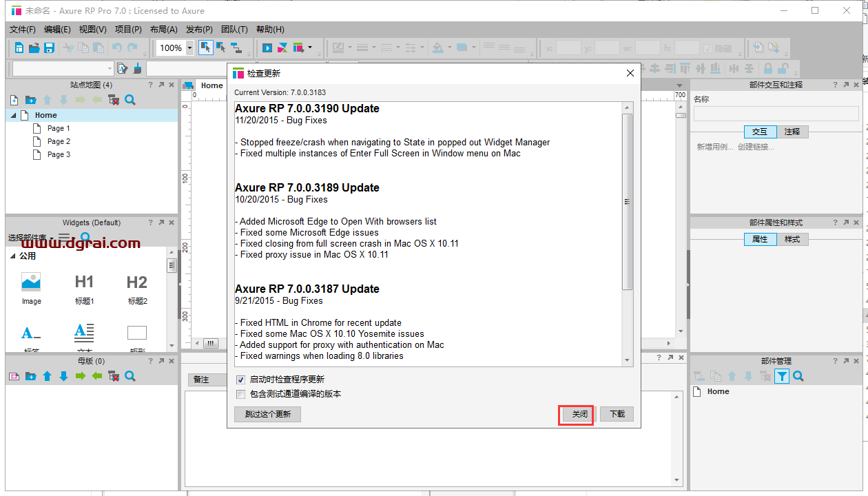Open search in the 站点地图 panel
The width and height of the screenshot is (868, 496).
point(130,100)
